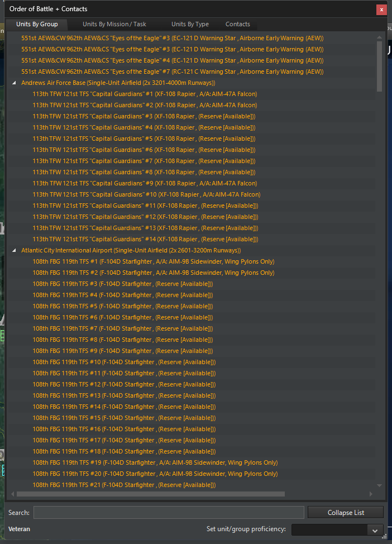Select 119th TFS #2 F-104D Starfighter

pos(154,273)
